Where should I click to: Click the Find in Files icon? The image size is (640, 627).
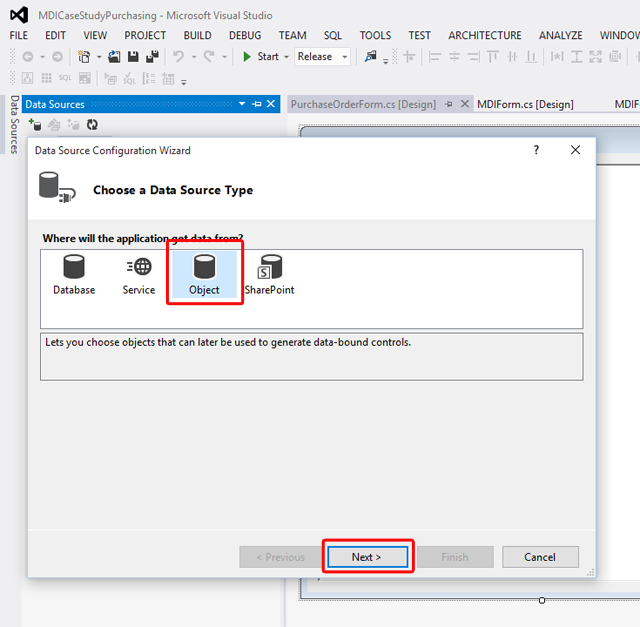pyautogui.click(x=371, y=56)
